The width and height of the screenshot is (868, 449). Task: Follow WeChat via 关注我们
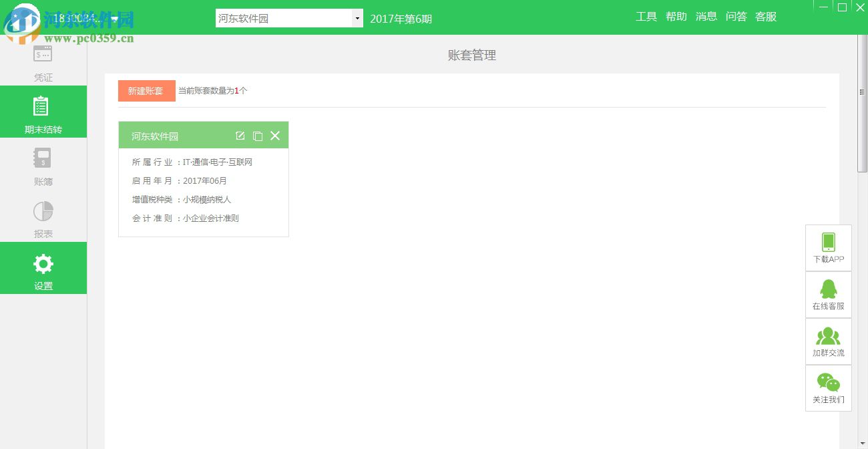coord(828,388)
